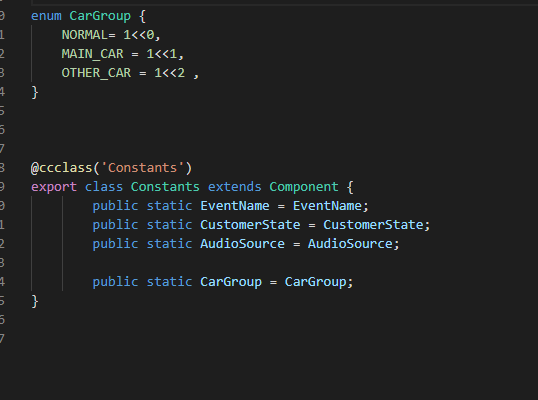
Task: Click the Constants class name
Action: [165, 187]
